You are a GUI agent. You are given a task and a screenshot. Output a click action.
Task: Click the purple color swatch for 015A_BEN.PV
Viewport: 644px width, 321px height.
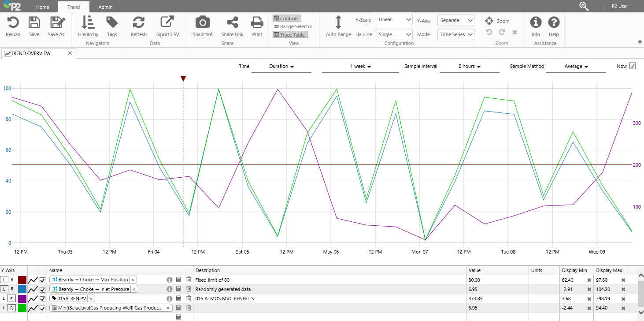click(x=22, y=299)
